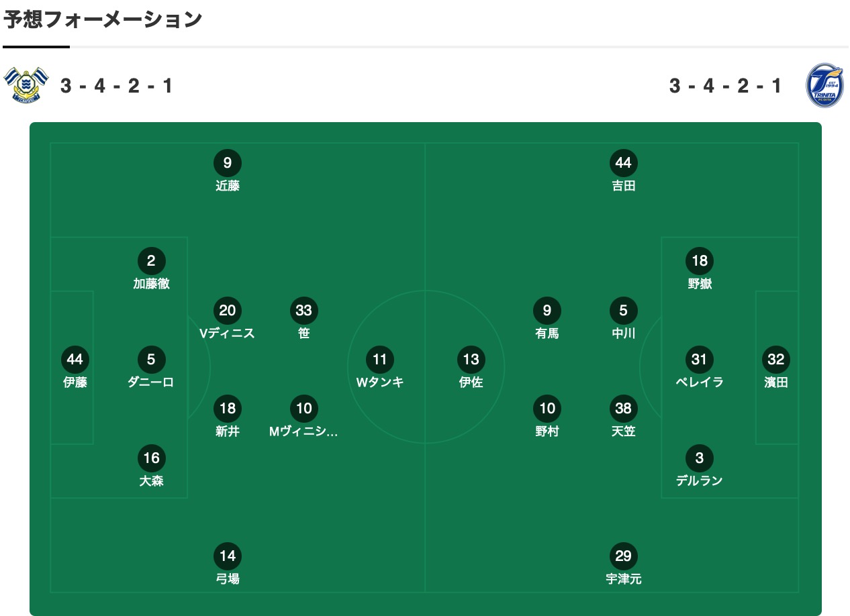This screenshot has height=616, width=850.
Task: Open player 33 笹
Action: tap(304, 319)
